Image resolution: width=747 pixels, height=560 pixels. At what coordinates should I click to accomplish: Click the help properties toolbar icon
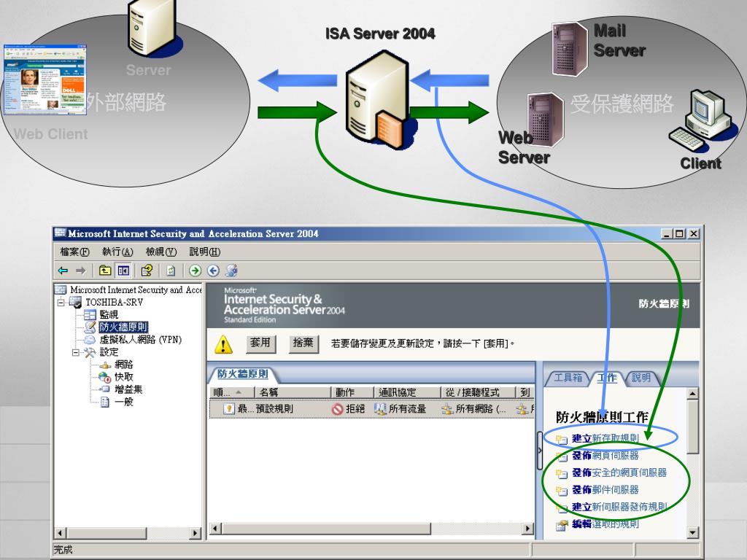(147, 271)
